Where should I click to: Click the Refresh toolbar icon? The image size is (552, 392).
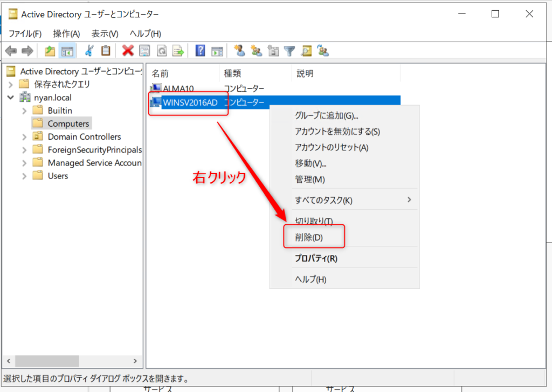coord(161,51)
